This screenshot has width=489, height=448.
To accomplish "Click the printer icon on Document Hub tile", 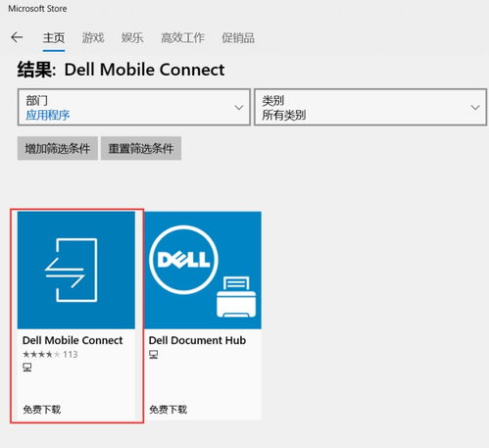I will pos(236,297).
